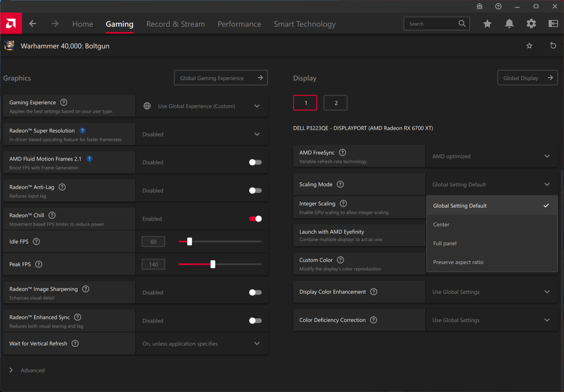Open Gaming Experience dropdown
Viewport: 564px width, 392px height.
pyautogui.click(x=202, y=106)
